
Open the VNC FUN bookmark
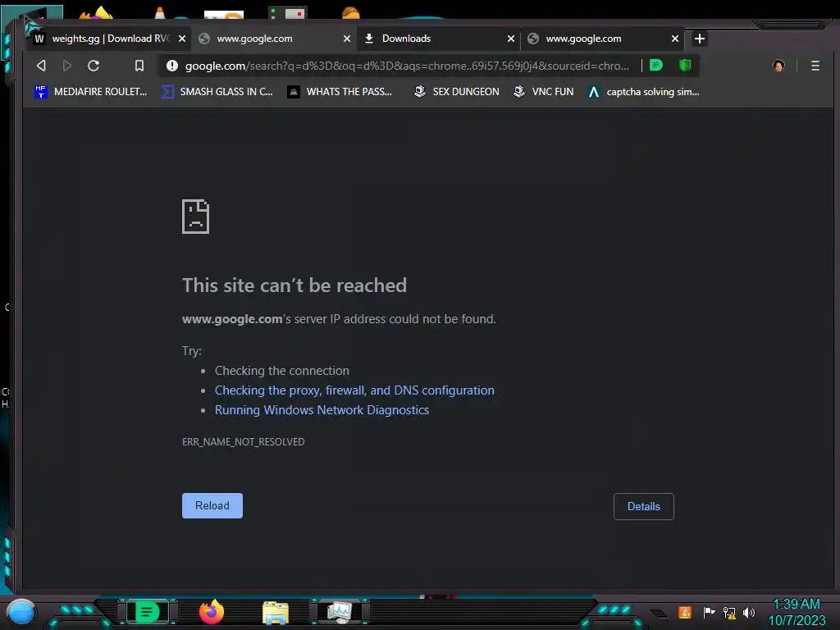[543, 92]
